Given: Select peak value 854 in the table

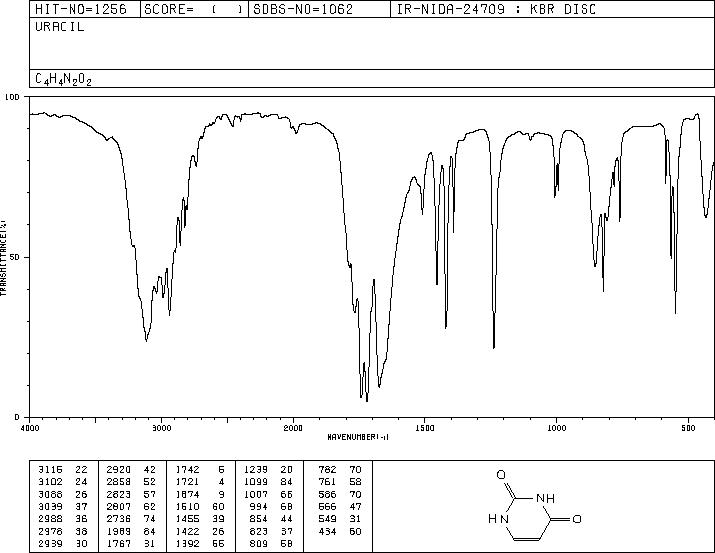Looking at the screenshot, I should [x=259, y=519].
